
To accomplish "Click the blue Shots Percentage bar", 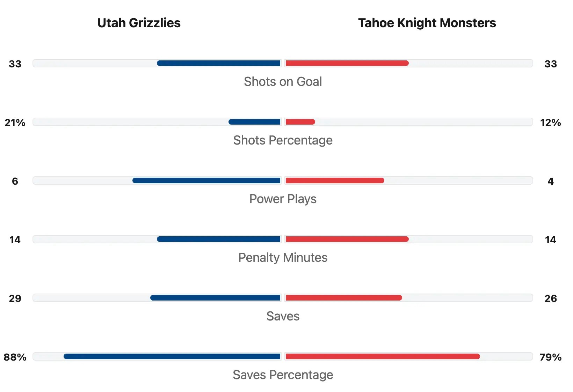I will coord(254,122).
